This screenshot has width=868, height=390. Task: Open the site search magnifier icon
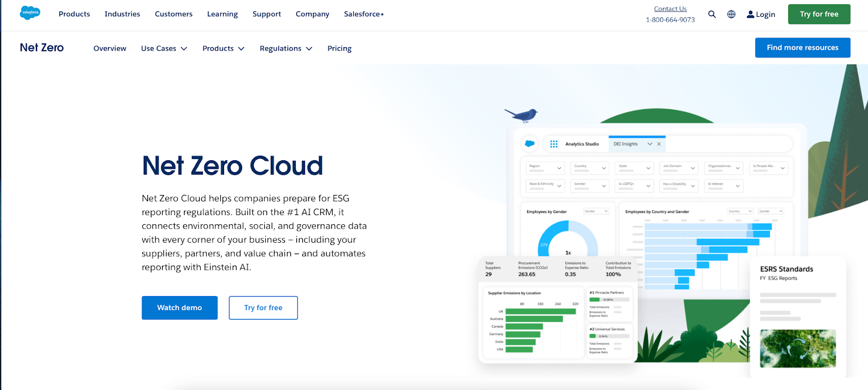click(712, 14)
